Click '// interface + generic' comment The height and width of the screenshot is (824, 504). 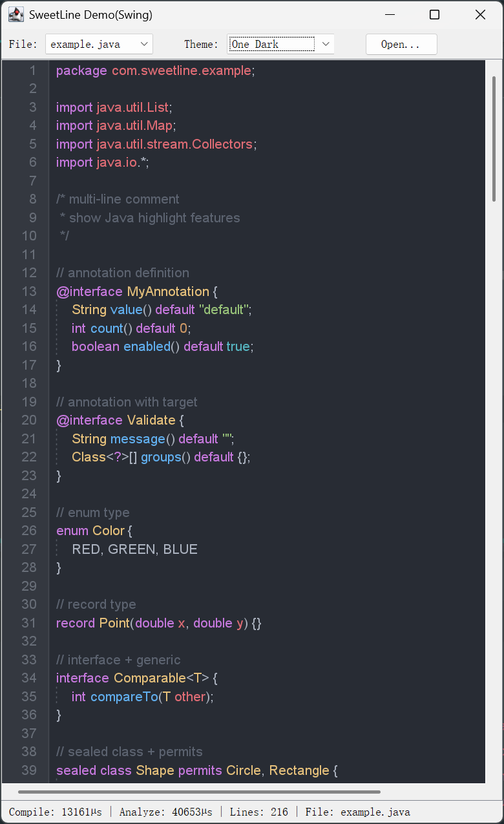pos(119,660)
